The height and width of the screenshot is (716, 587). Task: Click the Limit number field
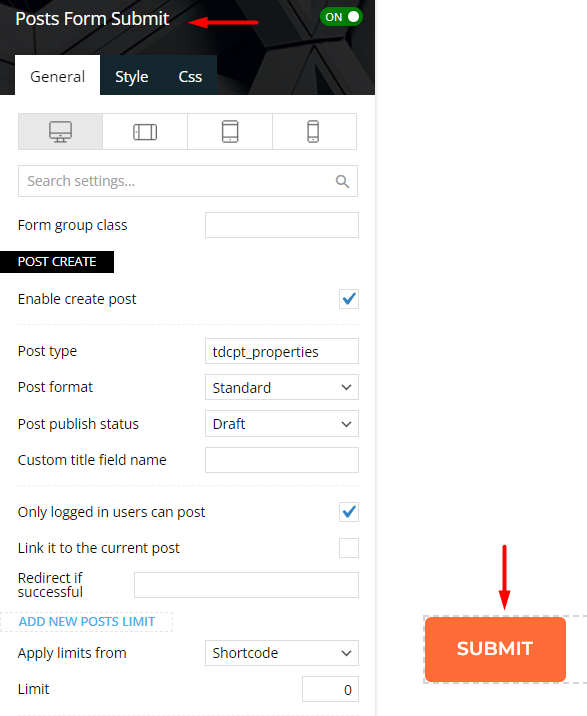coord(330,689)
